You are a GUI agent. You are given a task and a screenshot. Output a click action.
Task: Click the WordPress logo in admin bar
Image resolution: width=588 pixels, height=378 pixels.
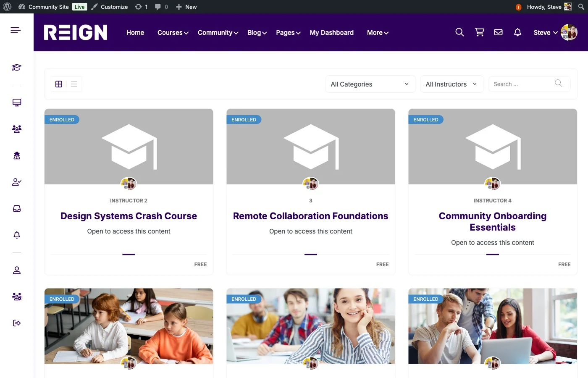point(7,7)
